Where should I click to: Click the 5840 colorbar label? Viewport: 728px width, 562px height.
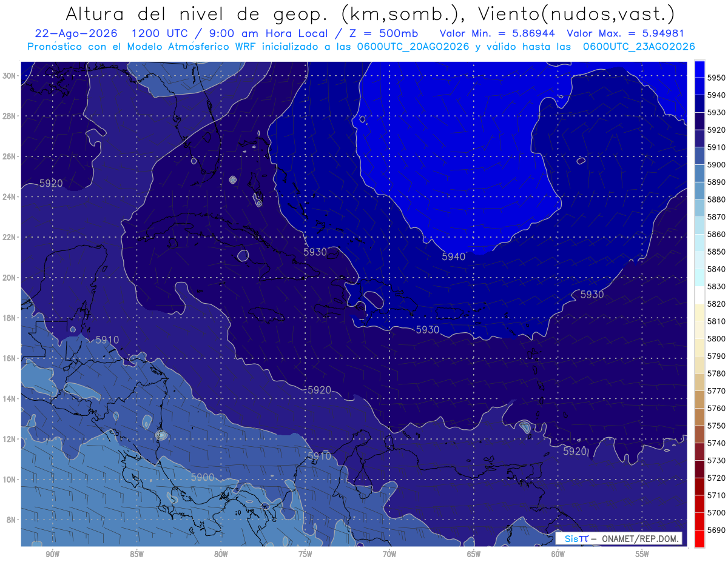716,269
